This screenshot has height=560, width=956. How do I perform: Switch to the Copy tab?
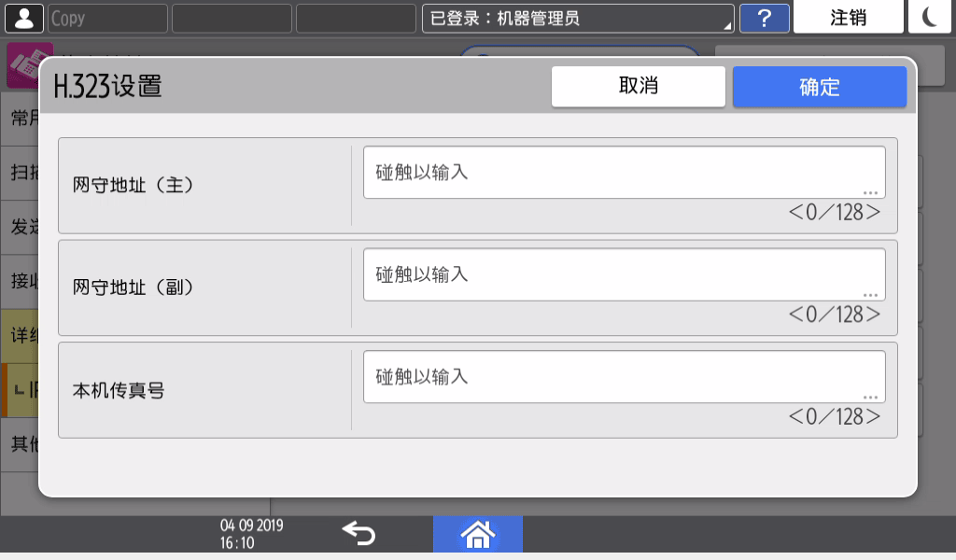click(105, 16)
